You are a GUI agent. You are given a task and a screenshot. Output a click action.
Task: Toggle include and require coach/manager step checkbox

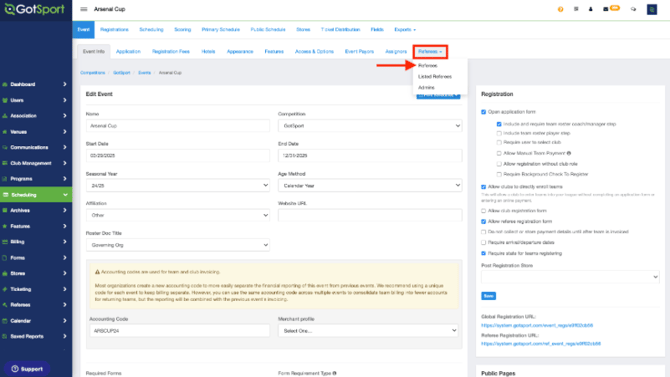[499, 124]
